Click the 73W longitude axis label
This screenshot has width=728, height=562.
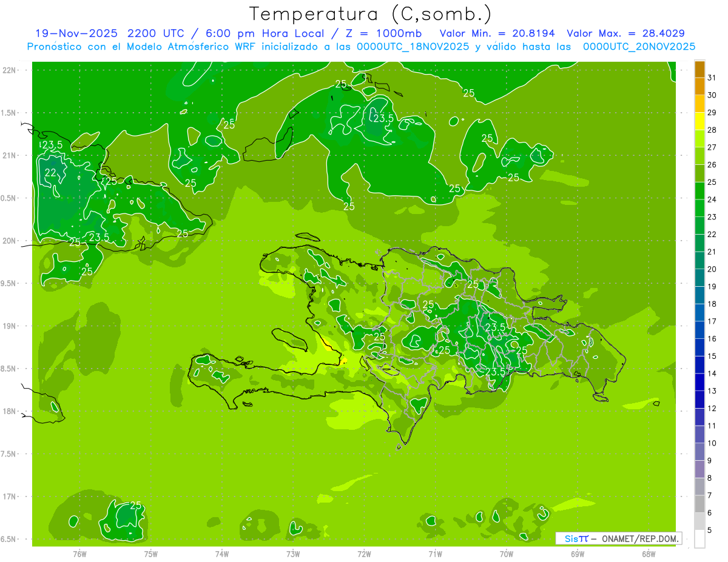click(293, 554)
